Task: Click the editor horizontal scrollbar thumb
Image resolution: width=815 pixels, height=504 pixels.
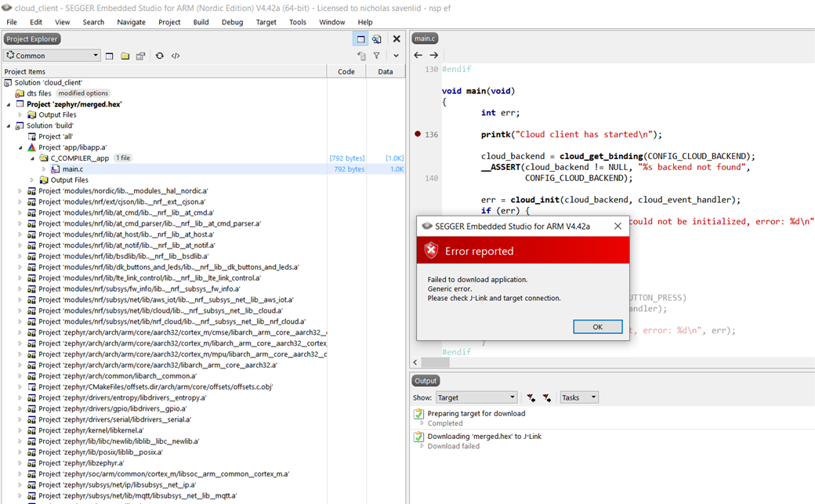Action: pyautogui.click(x=435, y=362)
